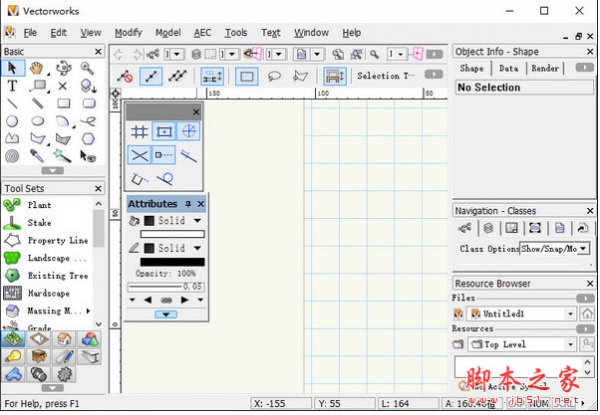Image resolution: width=600 pixels, height=415 pixels.
Task: Pick the Oval tool
Action: tap(38, 121)
